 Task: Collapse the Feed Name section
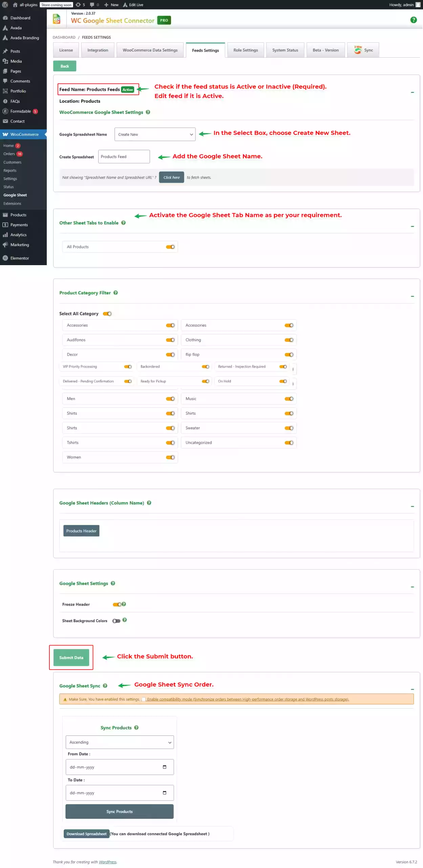pyautogui.click(x=412, y=92)
